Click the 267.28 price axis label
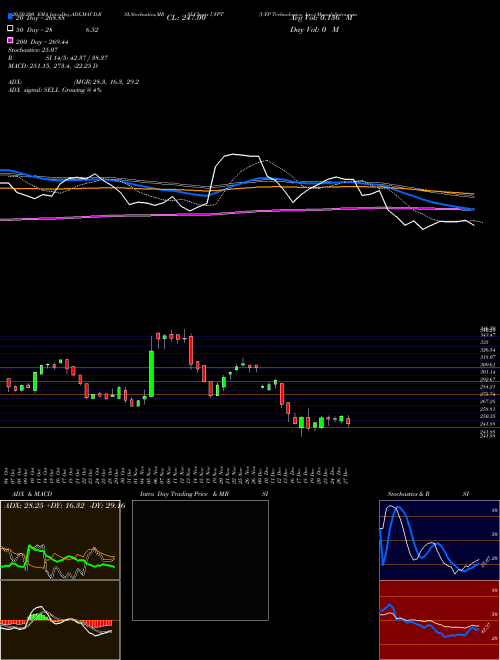 click(488, 402)
